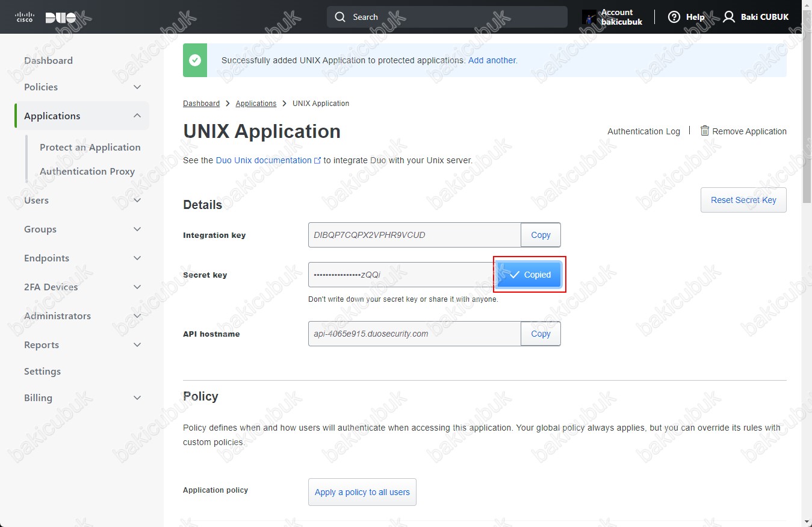The height and width of the screenshot is (527, 812).
Task: Click into the Search field
Action: click(447, 17)
